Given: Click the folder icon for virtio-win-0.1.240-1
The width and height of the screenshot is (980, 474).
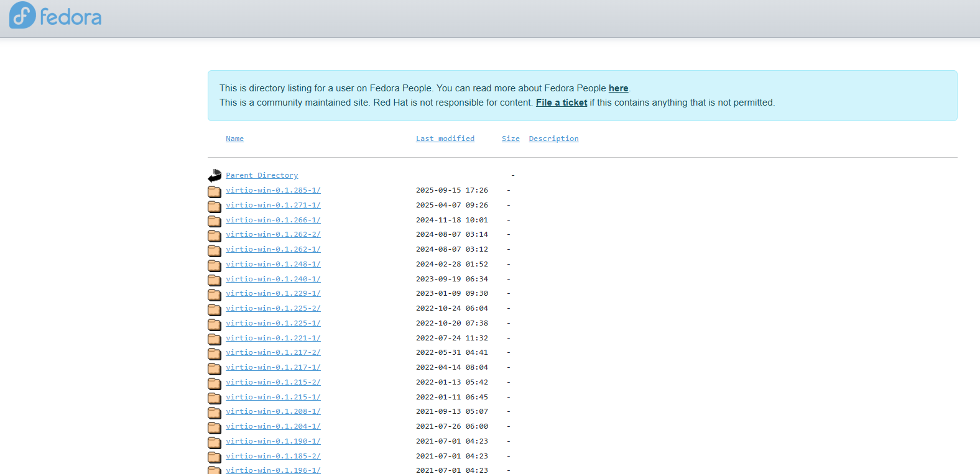Looking at the screenshot, I should coord(215,280).
